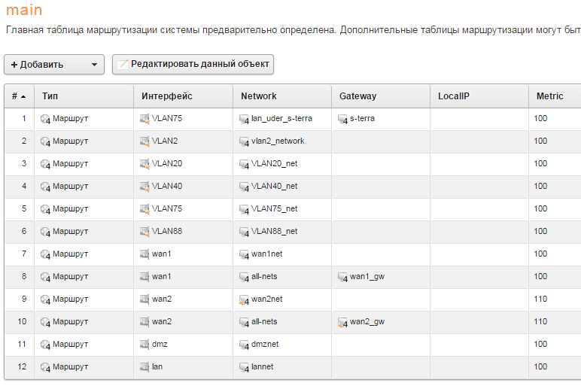Sort the table by the # column
The width and height of the screenshot is (581, 392).
click(19, 96)
